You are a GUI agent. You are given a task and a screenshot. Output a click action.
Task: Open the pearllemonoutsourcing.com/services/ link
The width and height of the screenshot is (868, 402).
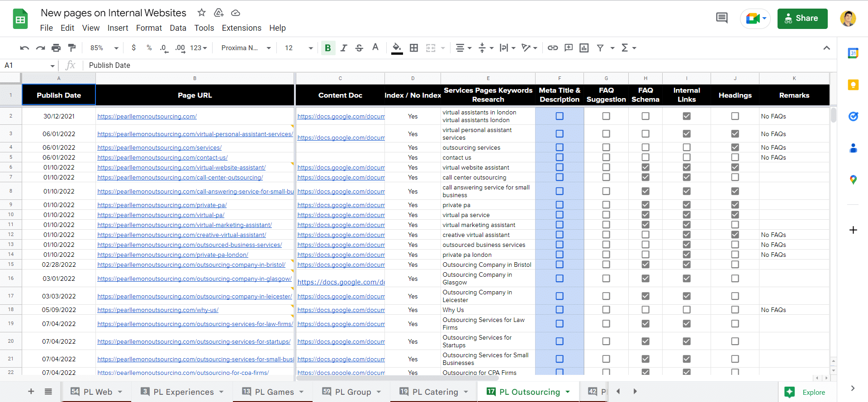[160, 147]
